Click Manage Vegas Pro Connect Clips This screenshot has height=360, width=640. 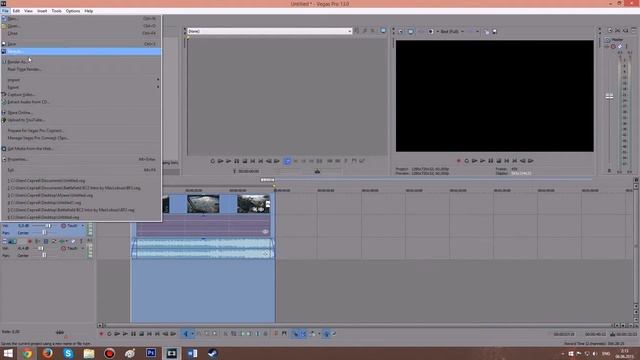[81, 138]
